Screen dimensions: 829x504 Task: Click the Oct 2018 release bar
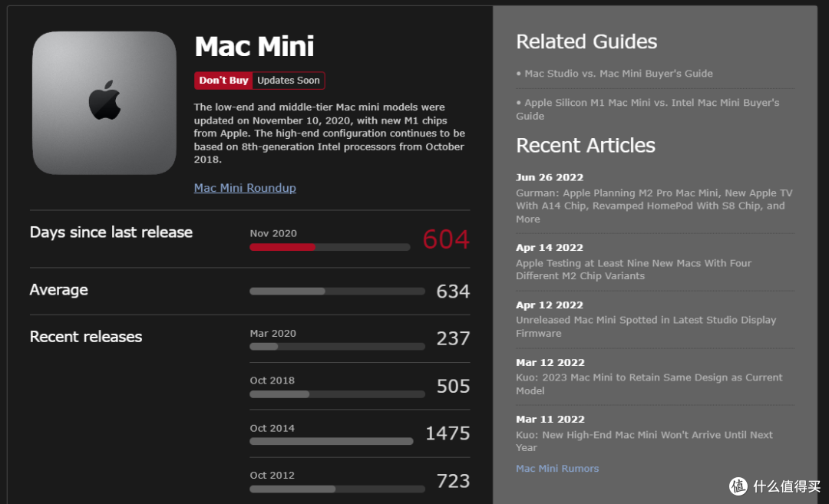[x=337, y=394]
